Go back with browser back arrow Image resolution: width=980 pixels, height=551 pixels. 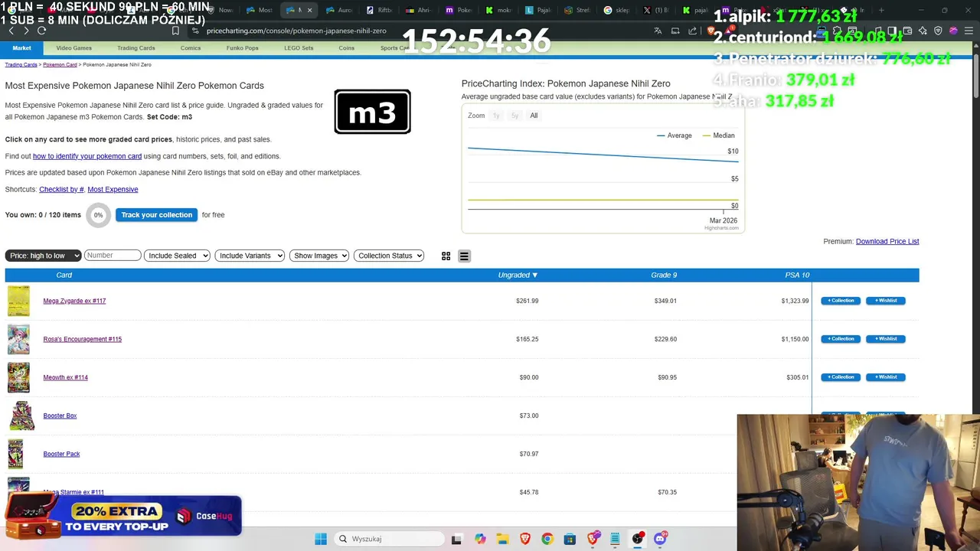point(11,31)
